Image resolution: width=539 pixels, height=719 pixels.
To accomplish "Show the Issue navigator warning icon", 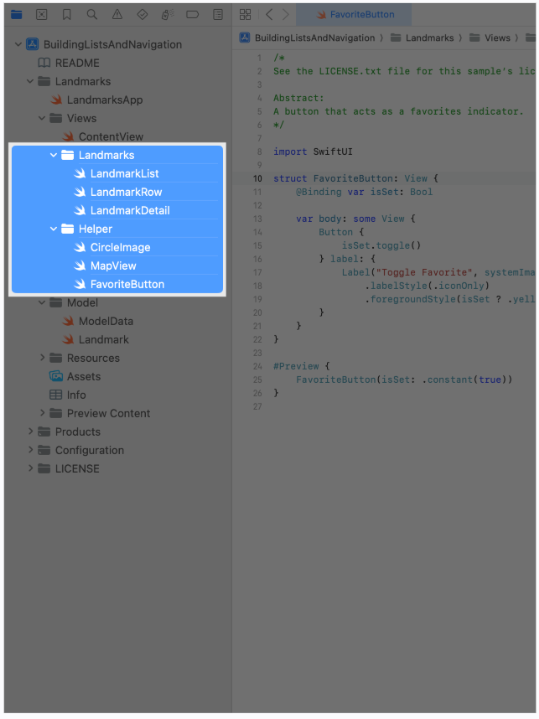I will click(117, 15).
